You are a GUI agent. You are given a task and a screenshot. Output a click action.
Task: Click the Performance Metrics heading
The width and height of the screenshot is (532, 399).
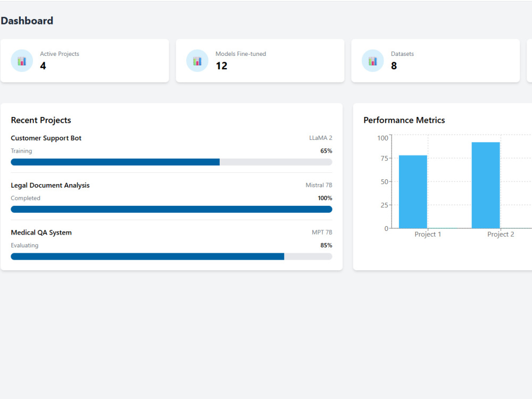(x=404, y=120)
